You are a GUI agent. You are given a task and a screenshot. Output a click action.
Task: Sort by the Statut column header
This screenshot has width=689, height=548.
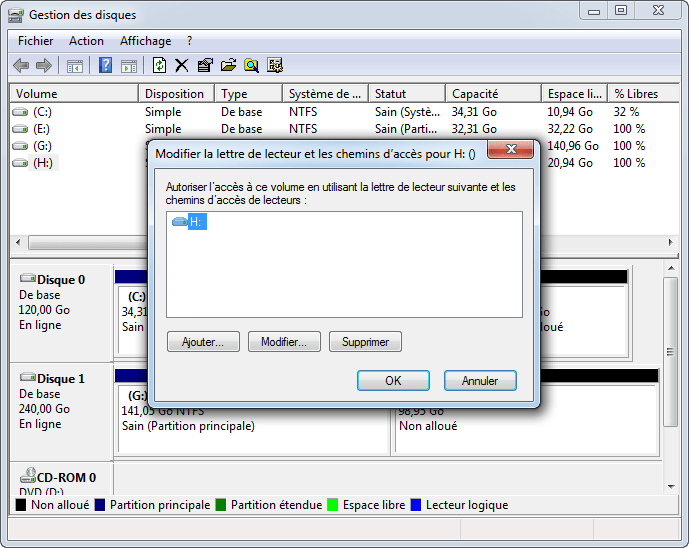coord(407,94)
